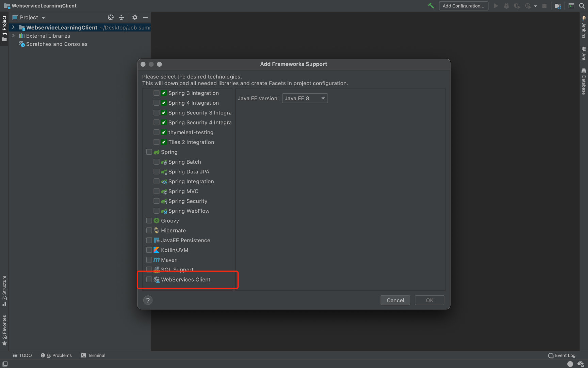Viewport: 588px width, 368px height.
Task: Click the JavaEE Persistence icon
Action: [x=157, y=241]
